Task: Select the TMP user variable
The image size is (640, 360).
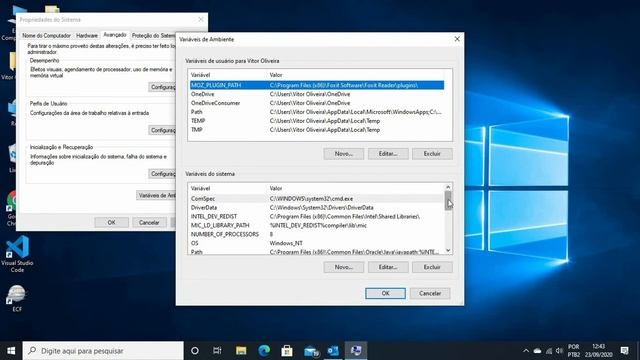Action: click(317, 130)
